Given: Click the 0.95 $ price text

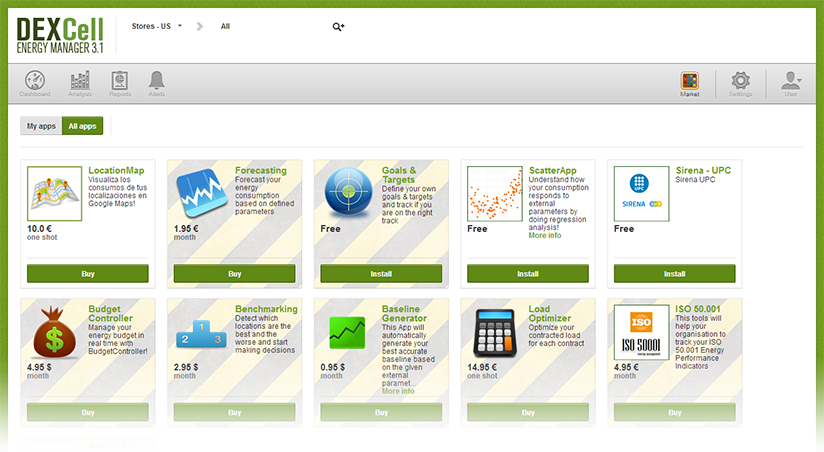Looking at the screenshot, I should pos(333,367).
